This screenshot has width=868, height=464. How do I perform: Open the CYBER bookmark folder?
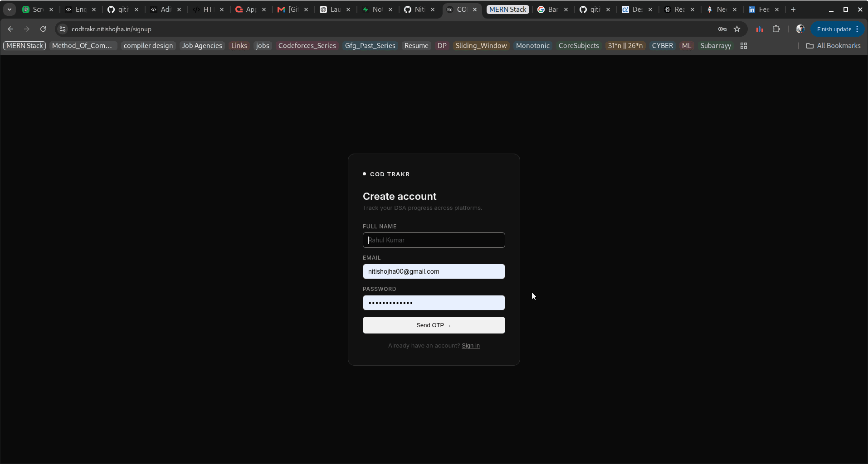tap(663, 46)
